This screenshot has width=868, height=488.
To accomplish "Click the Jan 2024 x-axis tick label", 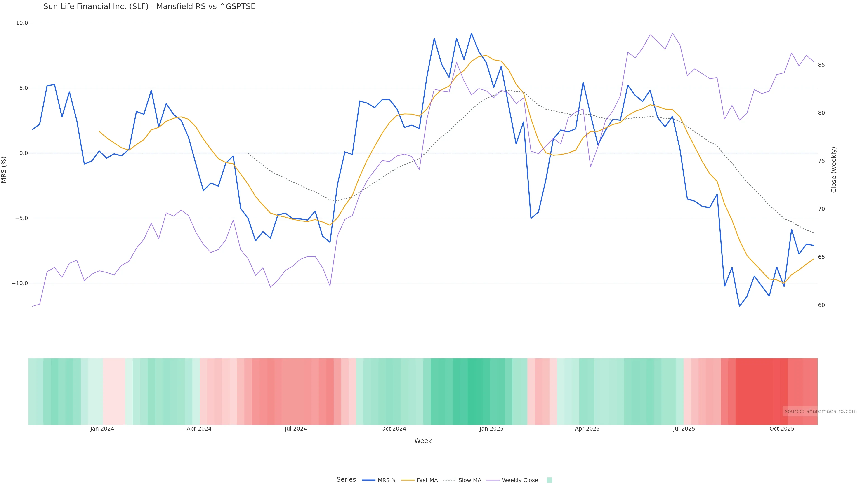I will pyautogui.click(x=102, y=429).
